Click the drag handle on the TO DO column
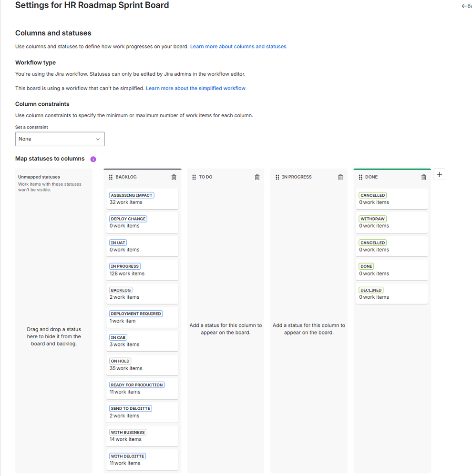Viewport: 472px width, 476px height. click(x=194, y=177)
